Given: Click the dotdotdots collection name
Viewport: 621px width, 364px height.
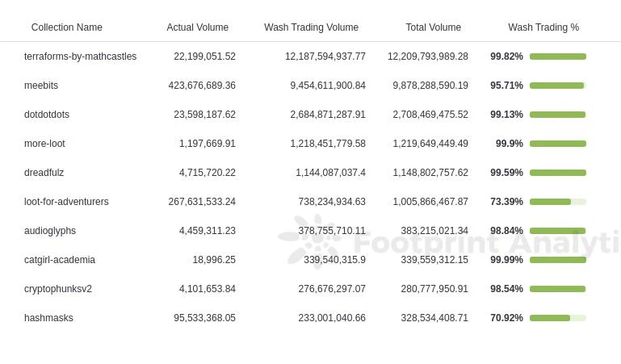Looking at the screenshot, I should coord(47,115).
